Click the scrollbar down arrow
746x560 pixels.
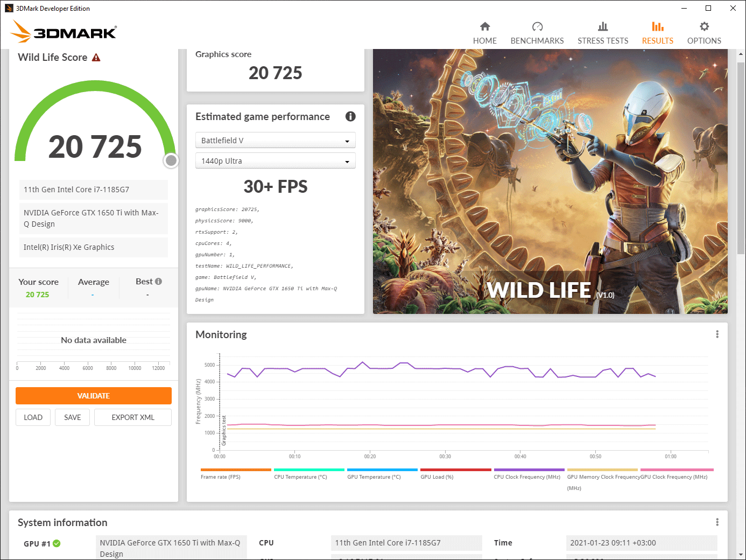pyautogui.click(x=741, y=555)
